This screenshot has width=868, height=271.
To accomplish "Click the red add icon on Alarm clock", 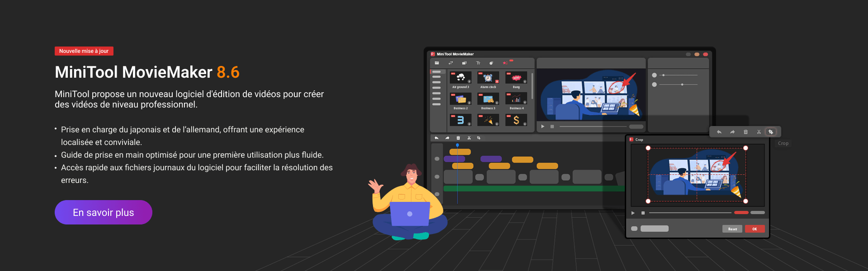I will (x=497, y=82).
